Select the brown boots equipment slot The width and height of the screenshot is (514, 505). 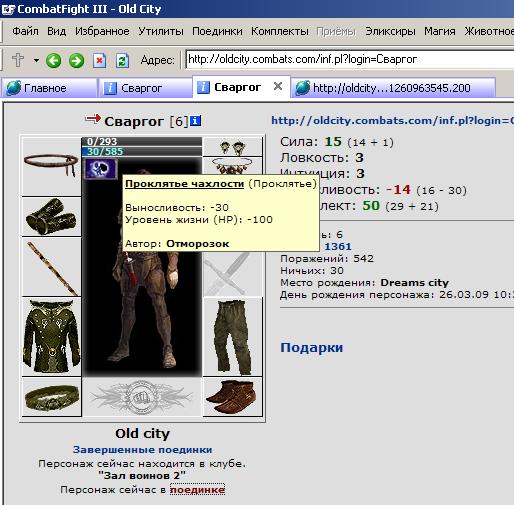click(x=232, y=397)
